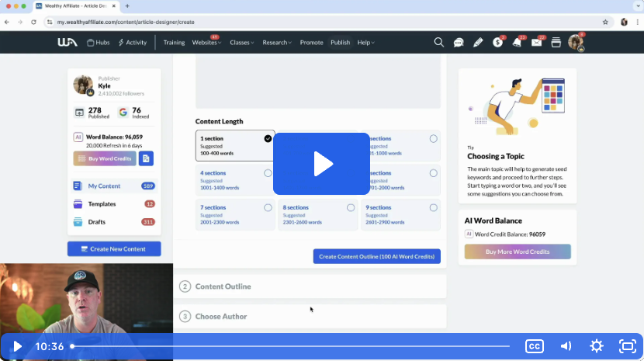Click the stacked cards icon in header
The image size is (644, 361).
pos(556,43)
